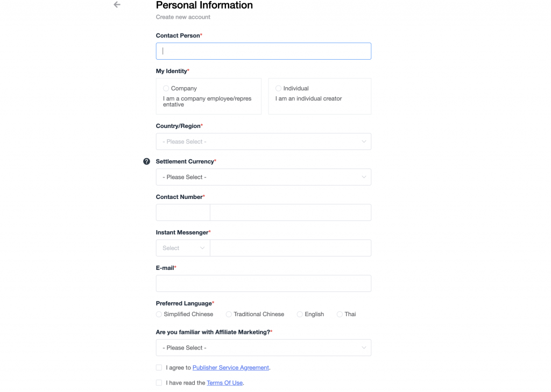
Task: Check the Publisher Service Agreement checkbox
Action: tap(159, 368)
